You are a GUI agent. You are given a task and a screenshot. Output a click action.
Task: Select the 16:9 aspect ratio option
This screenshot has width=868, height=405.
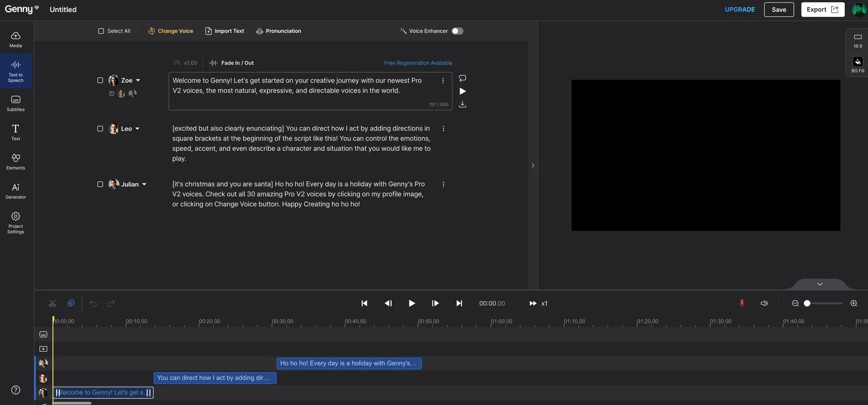coord(858,41)
